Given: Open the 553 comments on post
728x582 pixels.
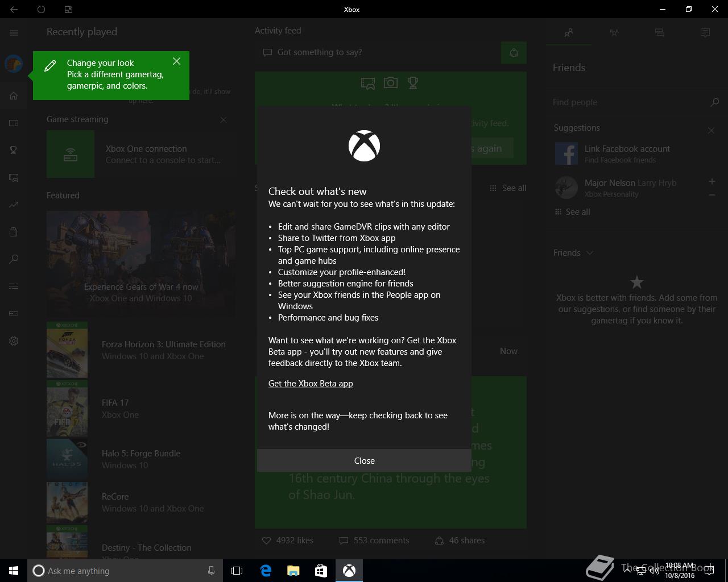Looking at the screenshot, I should (374, 541).
